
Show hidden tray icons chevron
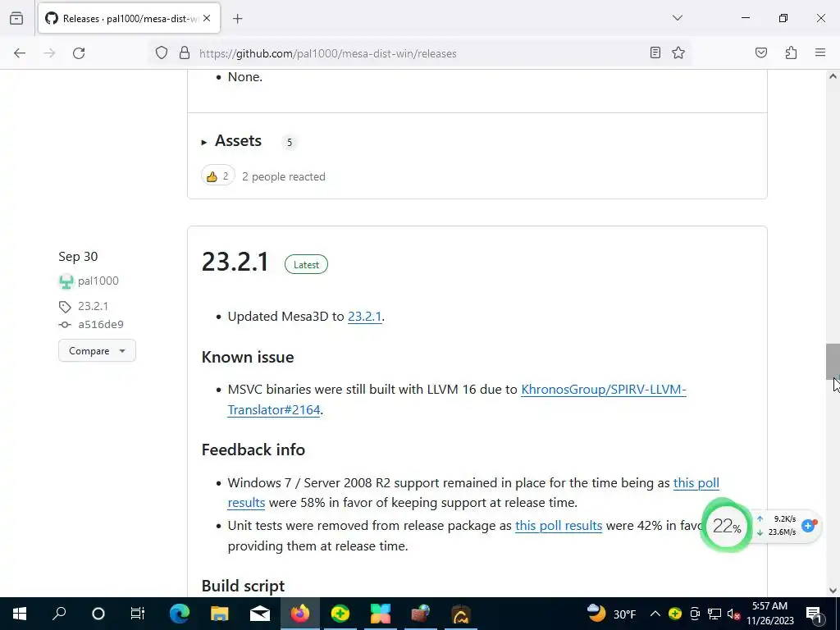coord(655,614)
